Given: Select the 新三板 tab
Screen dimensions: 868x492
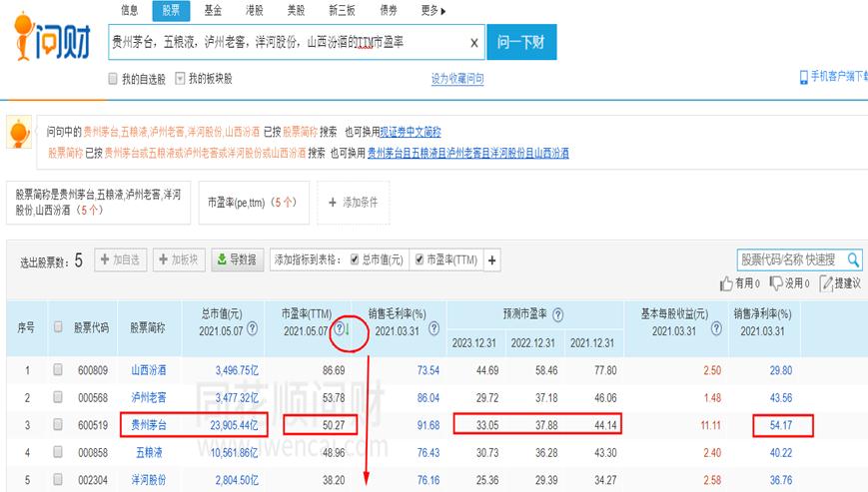Looking at the screenshot, I should (x=342, y=10).
